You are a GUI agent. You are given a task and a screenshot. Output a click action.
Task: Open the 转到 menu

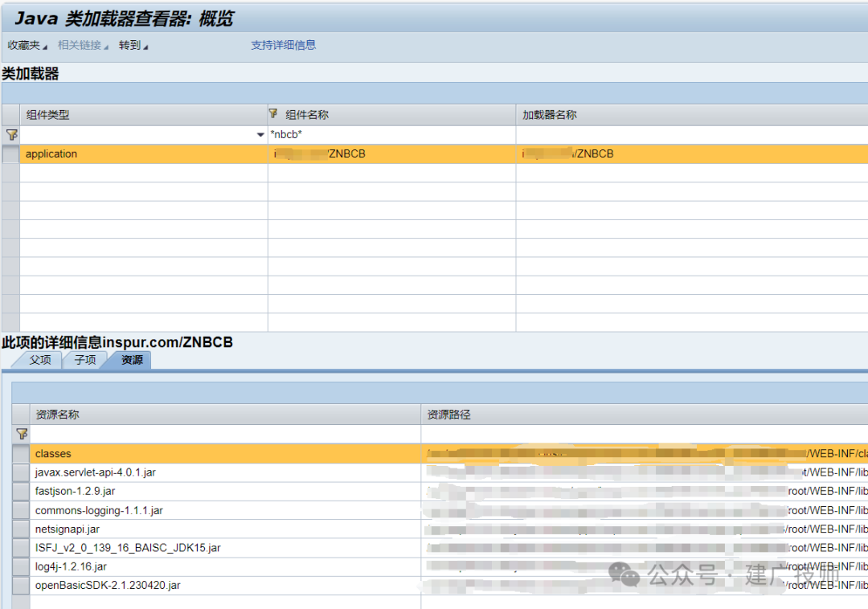tap(133, 45)
